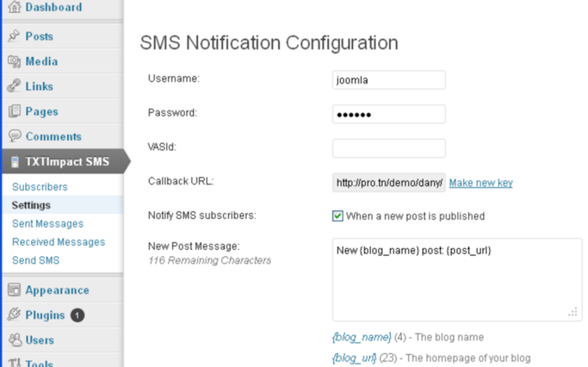Click the Dashboard house icon
Viewport: 588px width, 367px height.
coord(14,7)
